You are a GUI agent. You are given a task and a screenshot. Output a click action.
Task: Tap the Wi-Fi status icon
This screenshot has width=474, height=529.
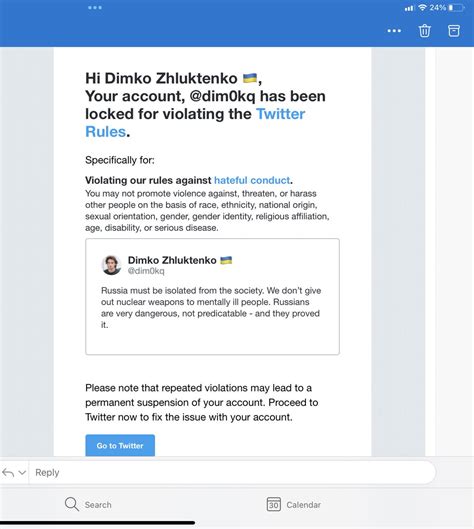coord(422,7)
